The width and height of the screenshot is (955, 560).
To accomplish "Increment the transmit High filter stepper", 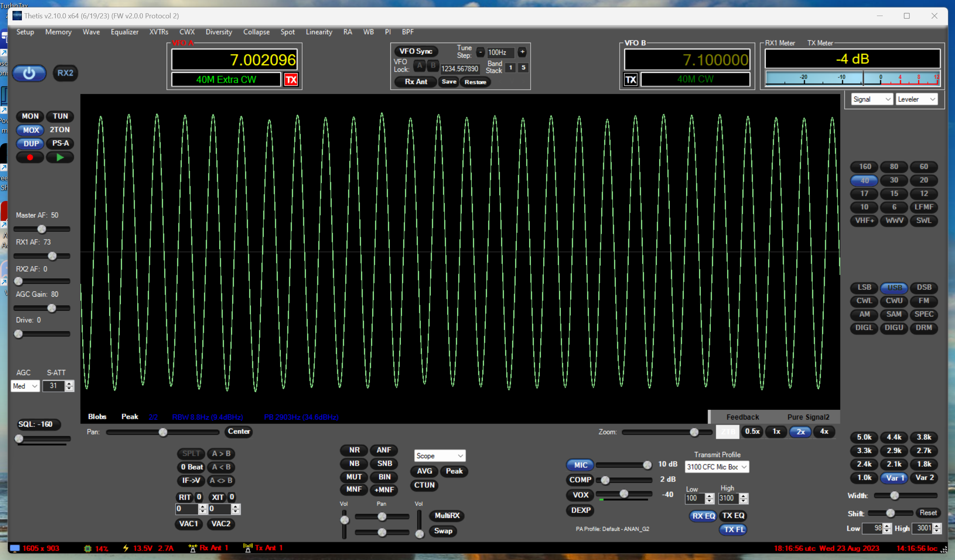I will click(744, 496).
